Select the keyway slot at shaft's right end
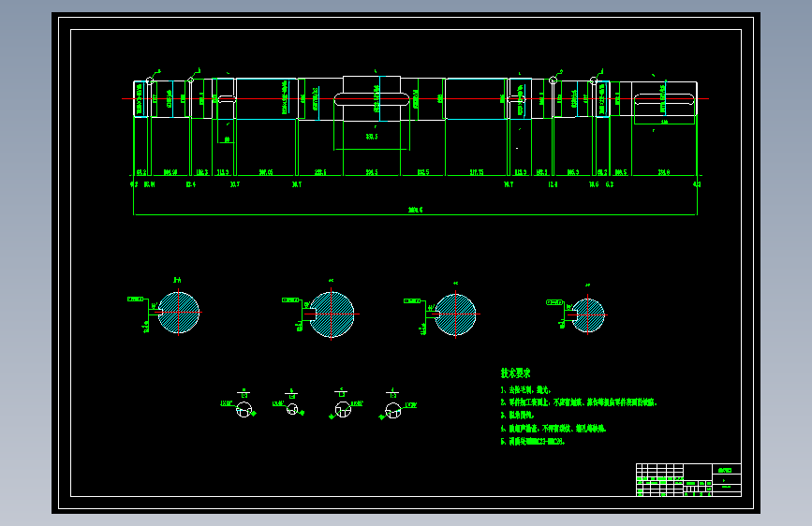The image size is (812, 526). (664, 99)
